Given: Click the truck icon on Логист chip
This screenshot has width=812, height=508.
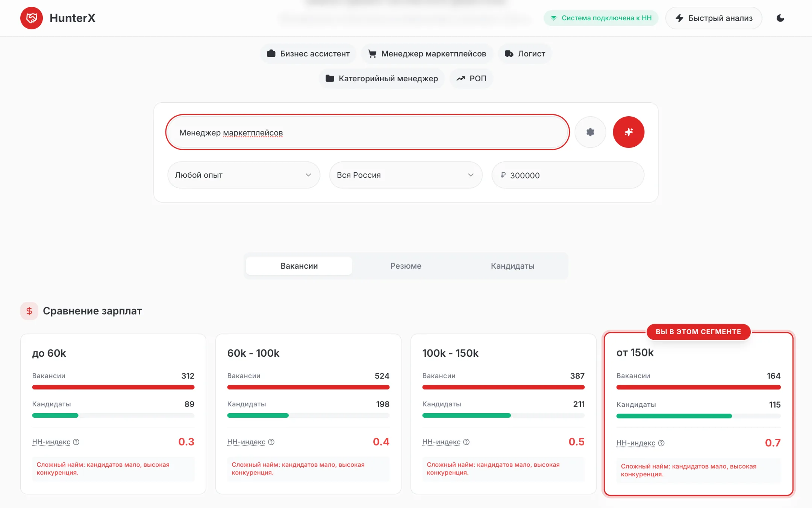Looking at the screenshot, I should (509, 54).
